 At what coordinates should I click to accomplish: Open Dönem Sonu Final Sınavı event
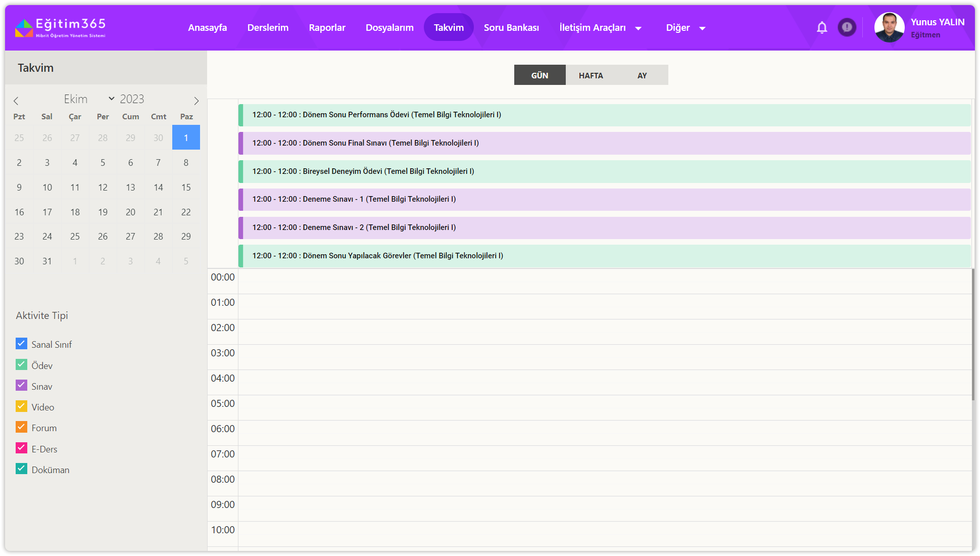coord(605,143)
